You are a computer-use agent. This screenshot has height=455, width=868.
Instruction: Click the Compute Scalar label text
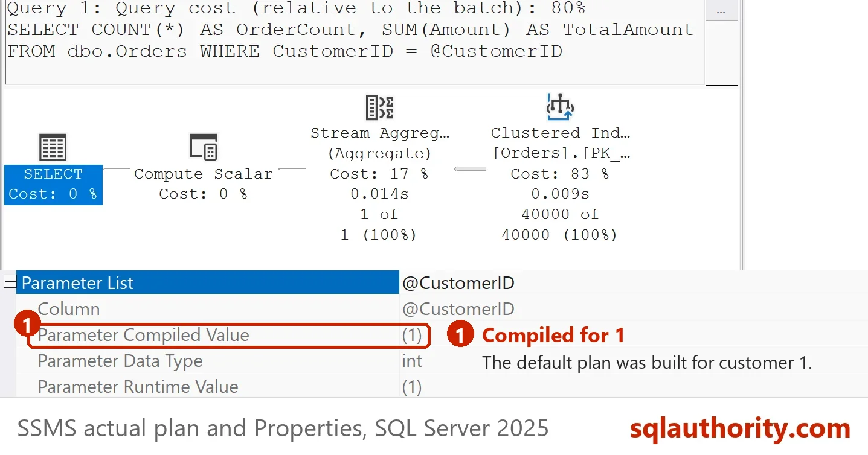tap(204, 174)
